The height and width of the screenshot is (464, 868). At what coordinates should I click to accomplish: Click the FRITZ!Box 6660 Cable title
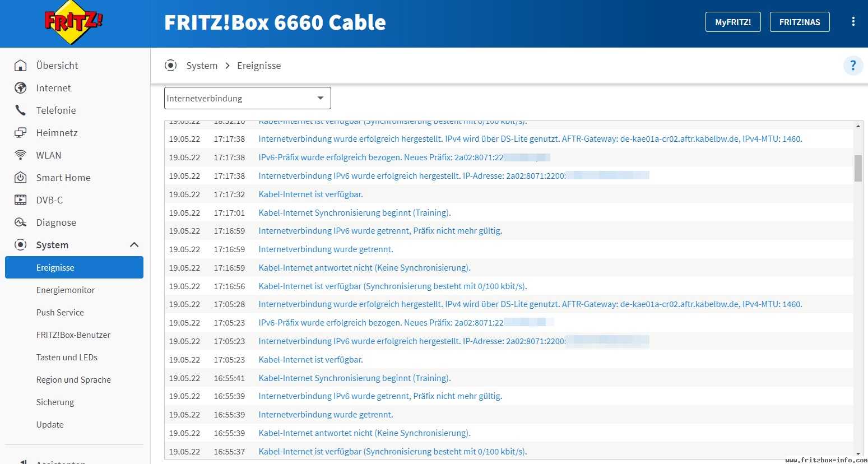coord(275,22)
